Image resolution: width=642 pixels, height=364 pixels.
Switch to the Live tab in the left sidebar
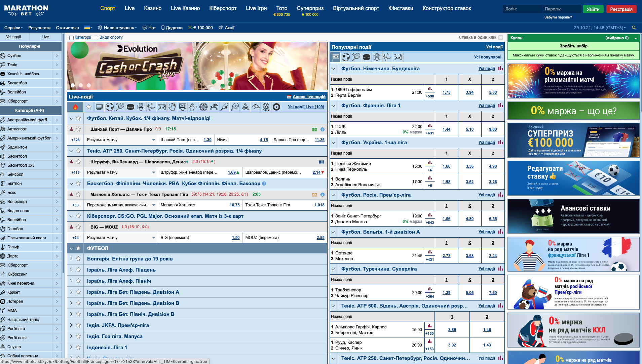45,37
